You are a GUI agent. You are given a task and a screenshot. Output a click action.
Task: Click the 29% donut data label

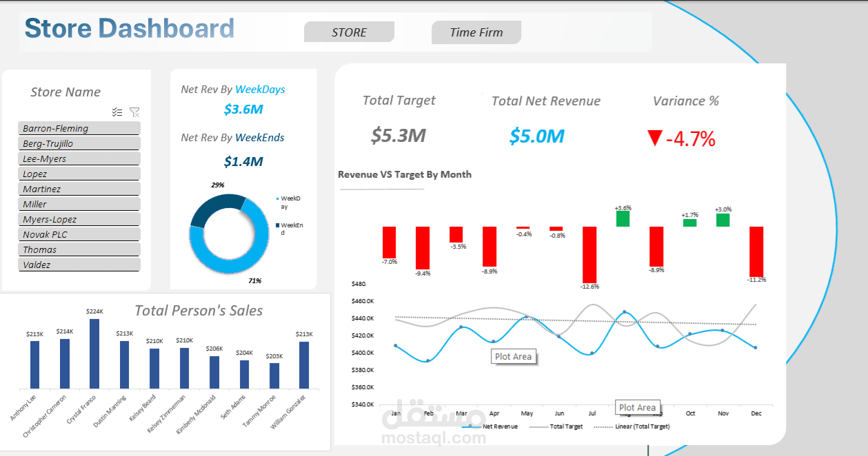(x=217, y=185)
